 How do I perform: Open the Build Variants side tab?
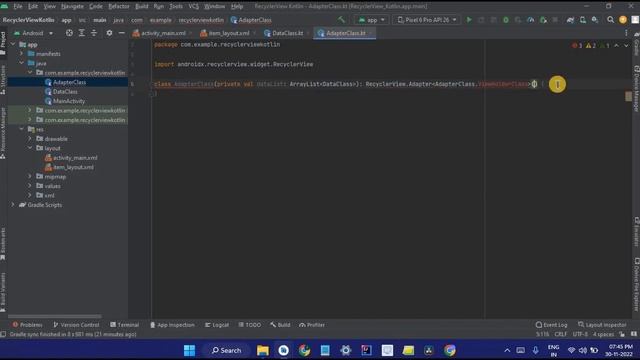coord(3,292)
